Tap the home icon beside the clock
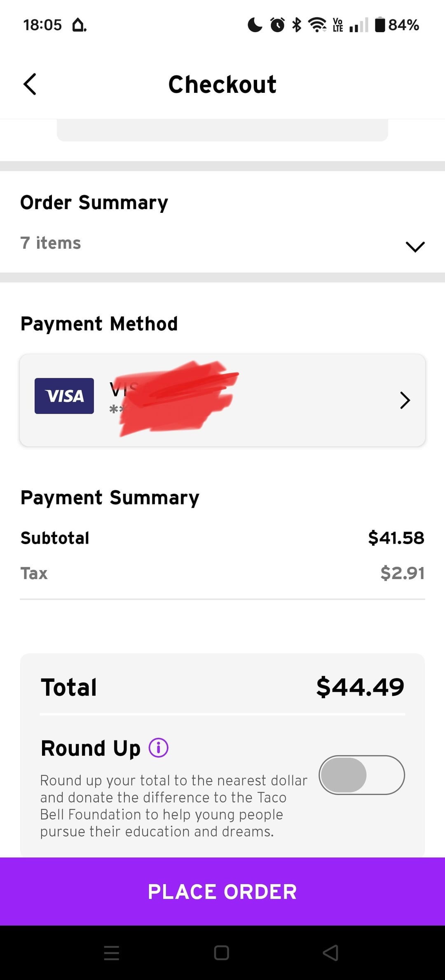The height and width of the screenshot is (980, 445). pyautogui.click(x=79, y=25)
